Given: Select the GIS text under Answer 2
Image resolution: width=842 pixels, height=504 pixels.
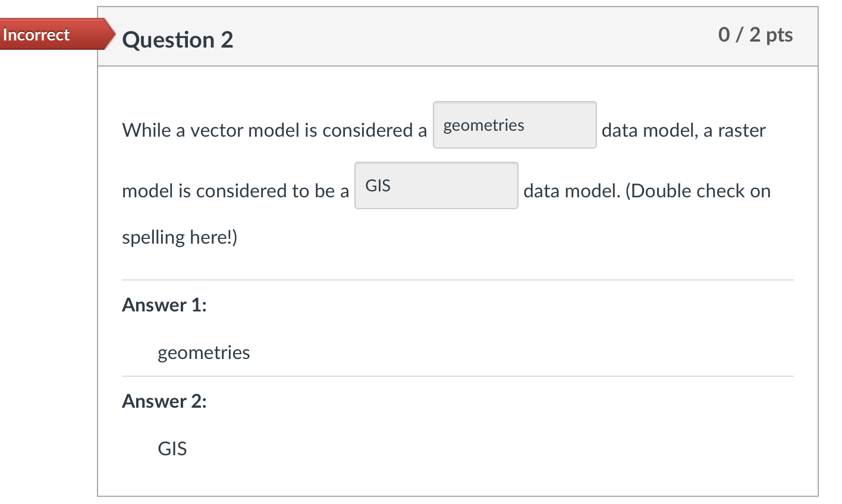Looking at the screenshot, I should 173,449.
